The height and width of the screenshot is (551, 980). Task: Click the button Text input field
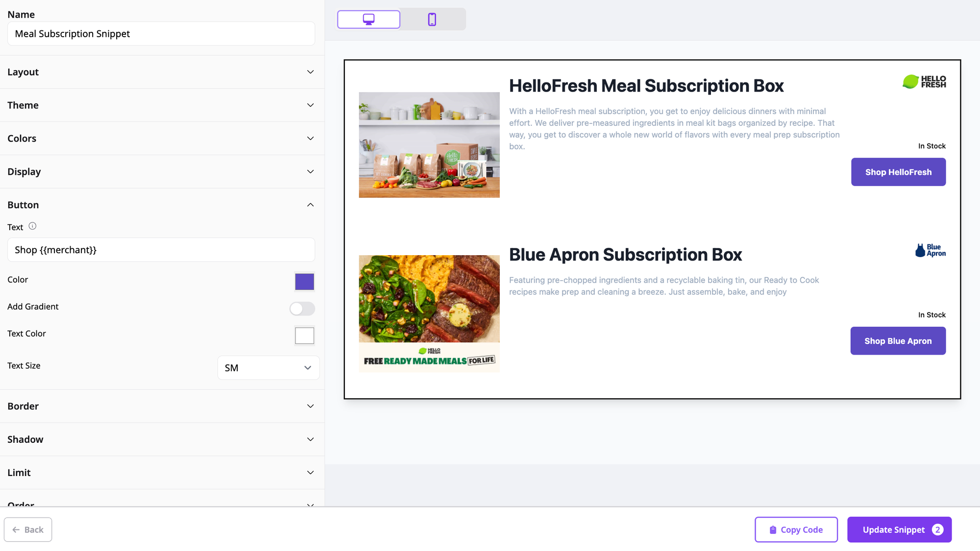(x=161, y=250)
